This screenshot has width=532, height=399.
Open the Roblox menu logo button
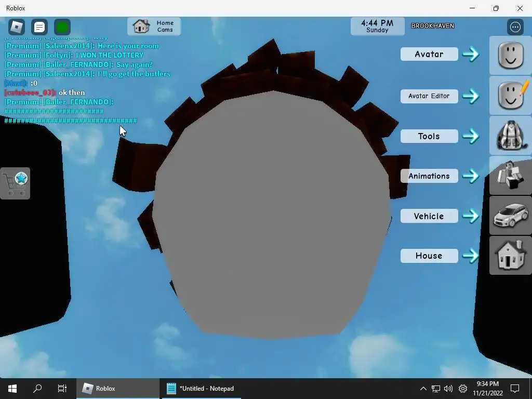pyautogui.click(x=16, y=27)
